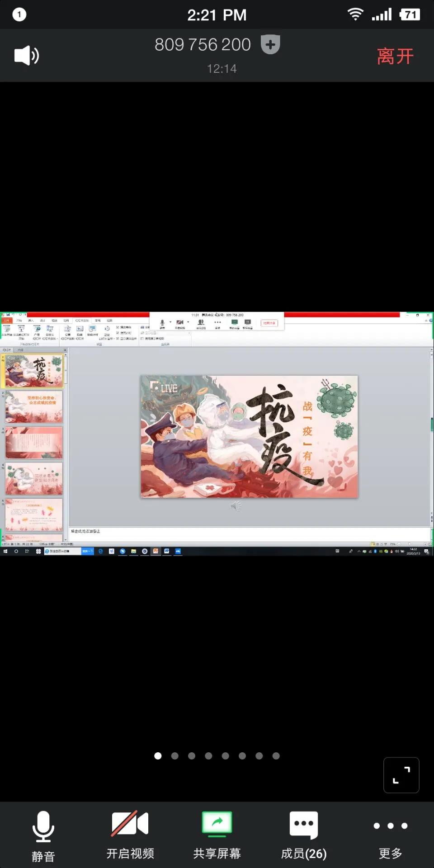
Task: Jump to the last page indicator dot
Action: click(x=276, y=756)
